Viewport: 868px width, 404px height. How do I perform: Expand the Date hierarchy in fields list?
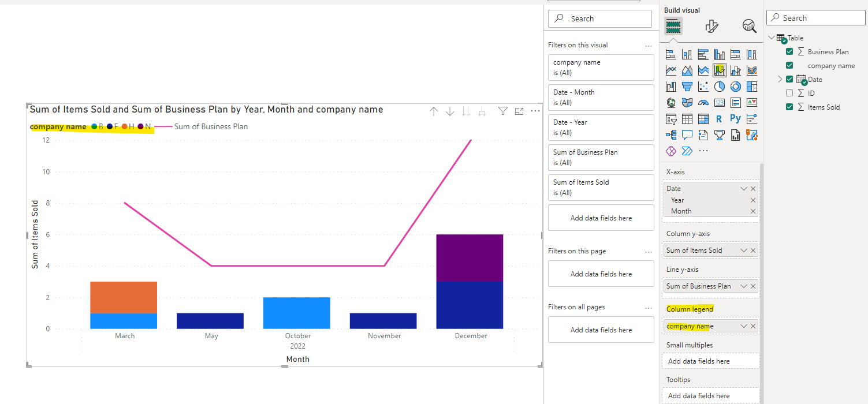point(780,79)
